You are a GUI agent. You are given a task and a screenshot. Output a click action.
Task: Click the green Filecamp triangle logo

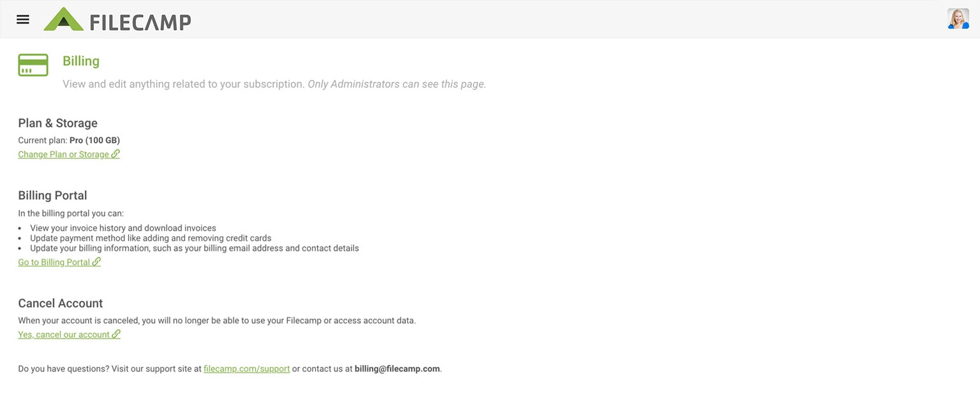(x=63, y=20)
